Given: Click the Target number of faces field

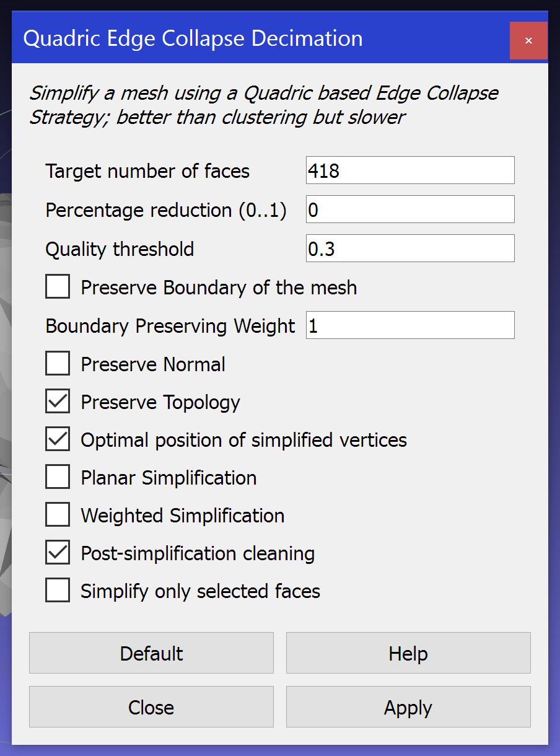Looking at the screenshot, I should [409, 170].
